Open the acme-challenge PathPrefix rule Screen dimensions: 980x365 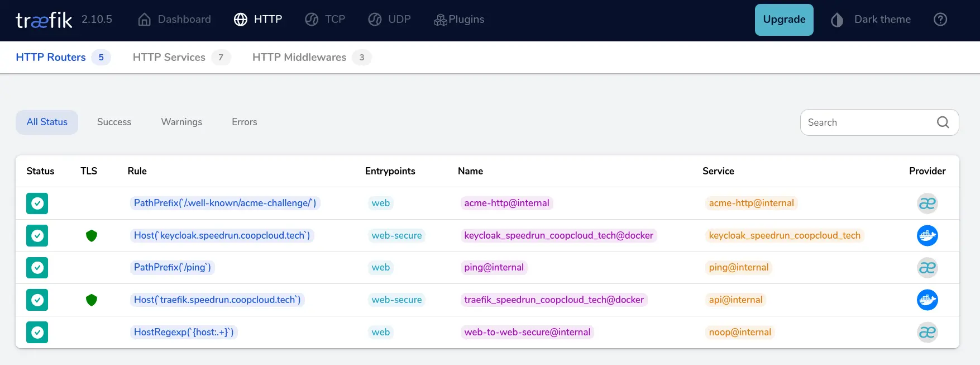tap(225, 203)
